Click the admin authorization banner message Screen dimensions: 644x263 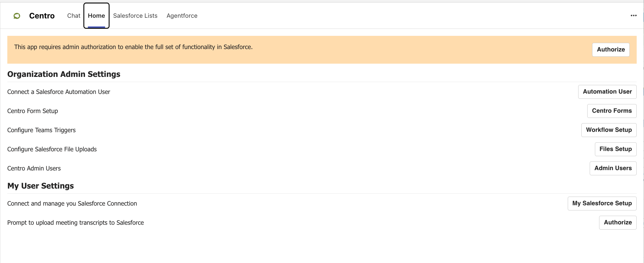(133, 47)
